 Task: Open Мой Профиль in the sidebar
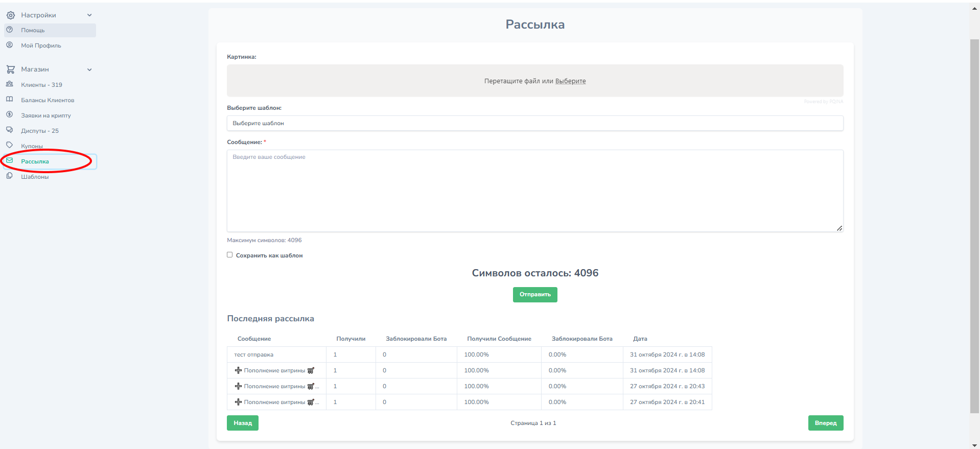point(41,45)
